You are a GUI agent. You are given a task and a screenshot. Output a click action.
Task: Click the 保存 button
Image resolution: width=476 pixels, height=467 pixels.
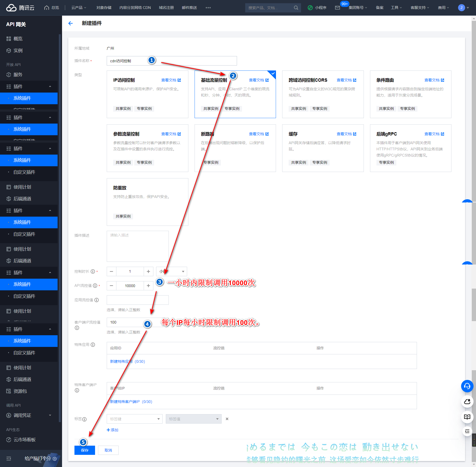click(85, 450)
